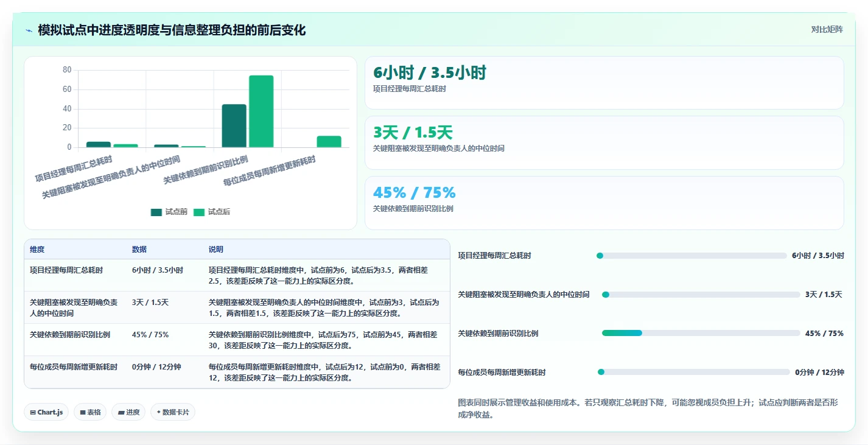The width and height of the screenshot is (868, 445).
Task: Click the page title 模拟试点中进度透明度
Action: (x=172, y=30)
